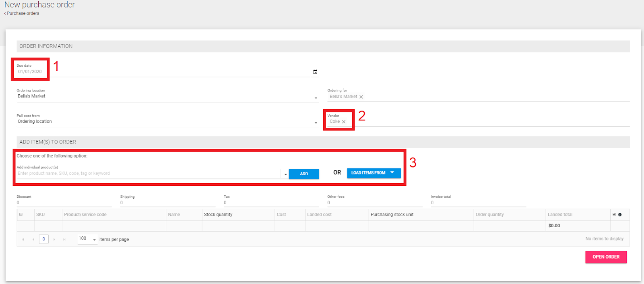
Task: Focus the add individual product search field
Action: click(148, 174)
